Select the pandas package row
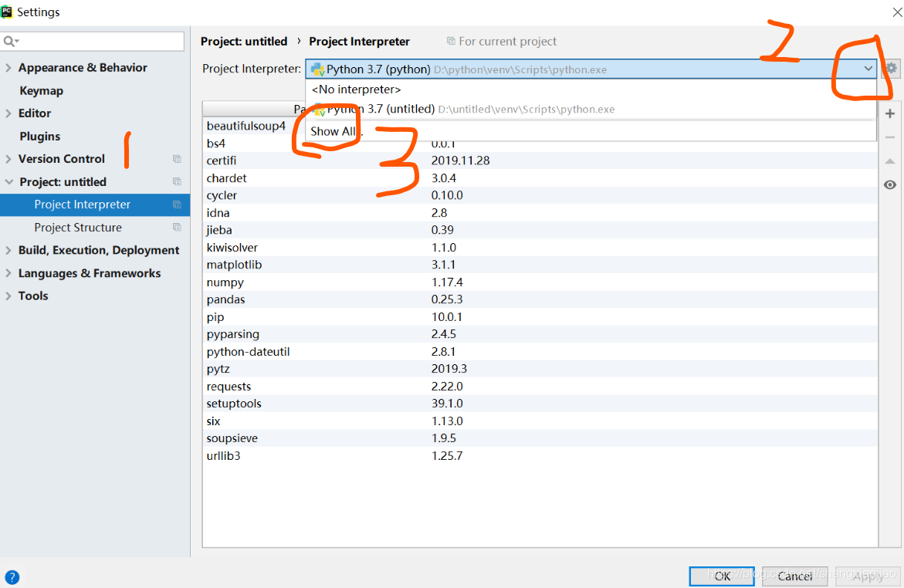 pos(540,299)
